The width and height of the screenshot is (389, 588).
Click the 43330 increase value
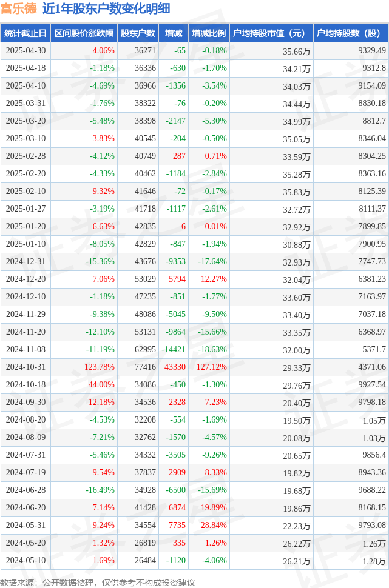(x=175, y=367)
